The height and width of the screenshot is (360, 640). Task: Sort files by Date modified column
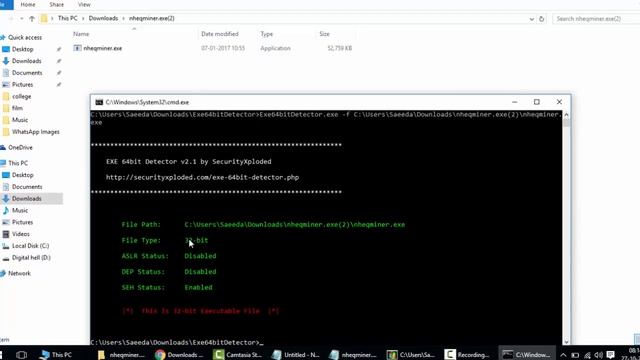(x=220, y=34)
